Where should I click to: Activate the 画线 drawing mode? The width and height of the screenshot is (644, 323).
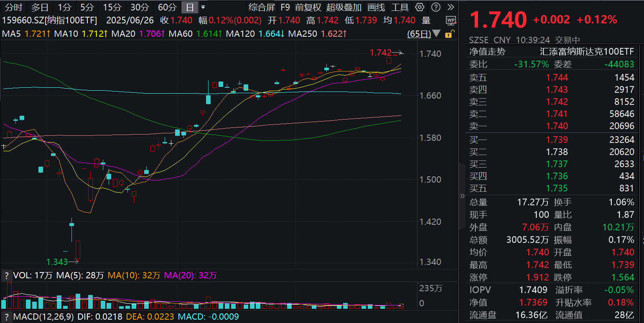click(x=376, y=6)
